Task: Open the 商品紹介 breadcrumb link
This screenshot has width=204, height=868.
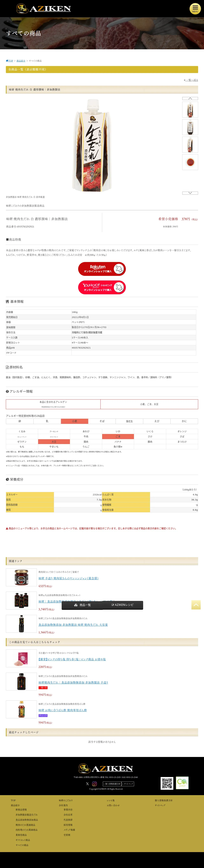Action: 21,61
